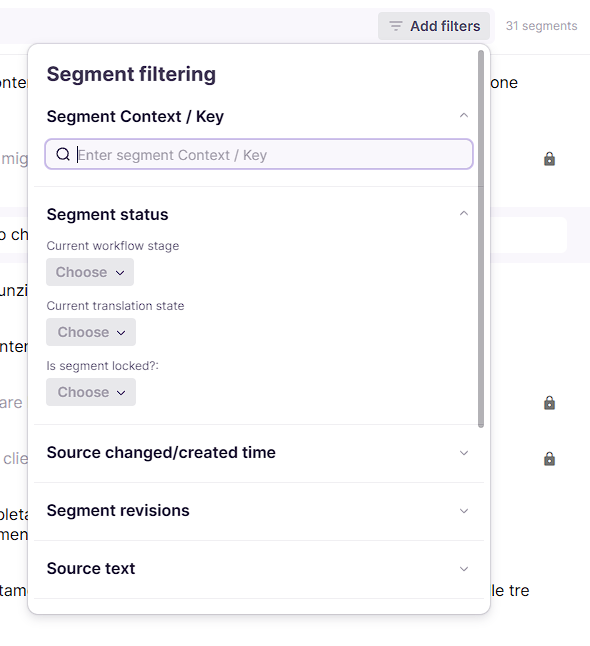The image size is (590, 646).
Task: Click the Segment status heading
Action: (107, 214)
